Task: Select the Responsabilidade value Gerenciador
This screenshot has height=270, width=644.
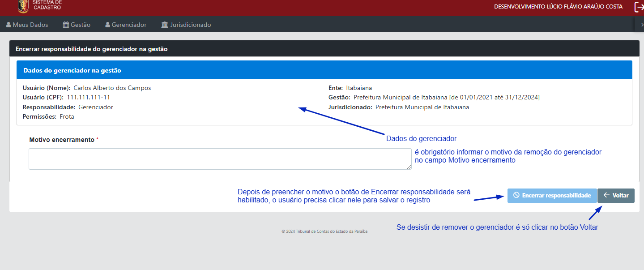Action: point(96,107)
